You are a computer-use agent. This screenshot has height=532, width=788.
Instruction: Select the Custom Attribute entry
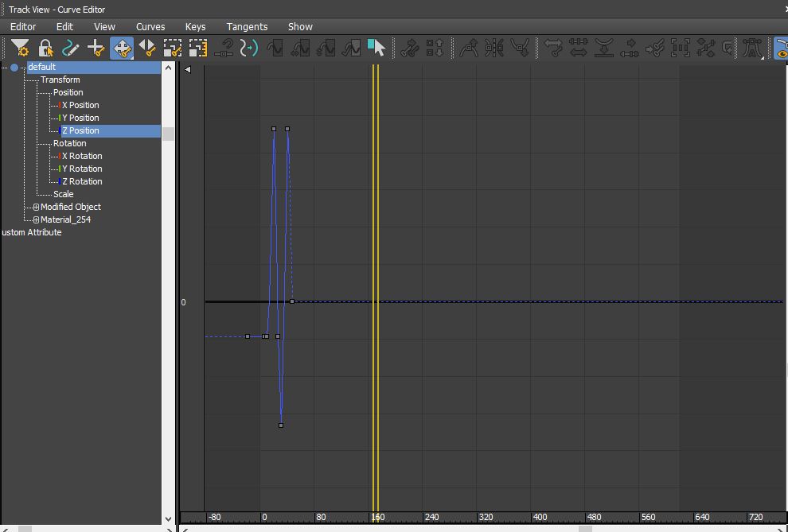click(x=31, y=232)
